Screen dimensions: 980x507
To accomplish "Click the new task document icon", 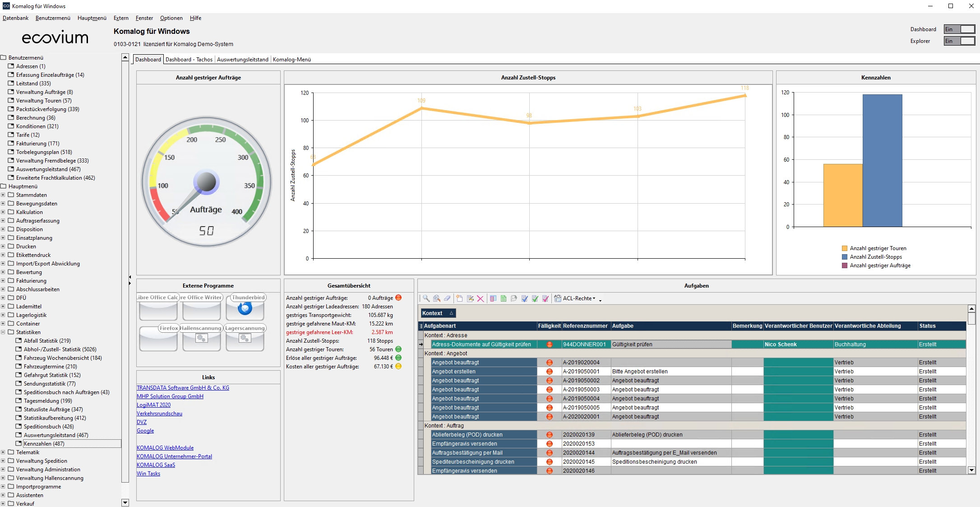I will (459, 298).
